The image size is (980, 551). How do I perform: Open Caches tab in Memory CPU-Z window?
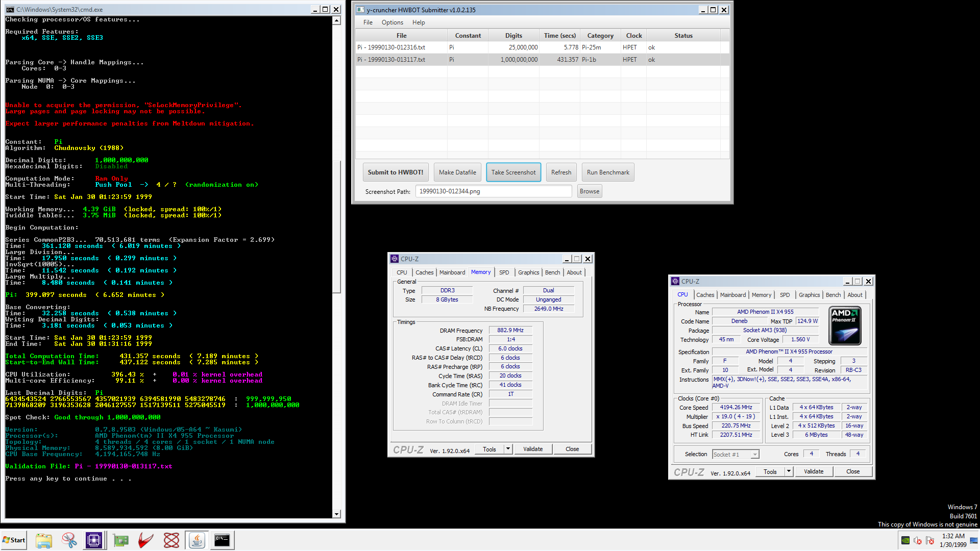coord(424,272)
